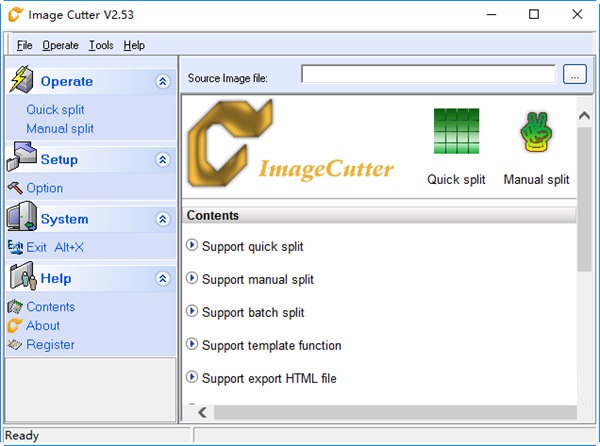Select Quick split in the sidebar
600x446 pixels.
tap(55, 110)
